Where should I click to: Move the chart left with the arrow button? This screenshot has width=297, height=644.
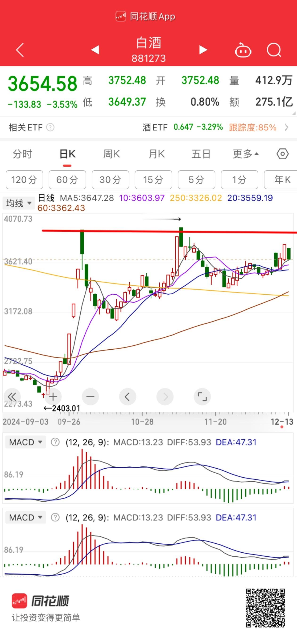coord(128,397)
